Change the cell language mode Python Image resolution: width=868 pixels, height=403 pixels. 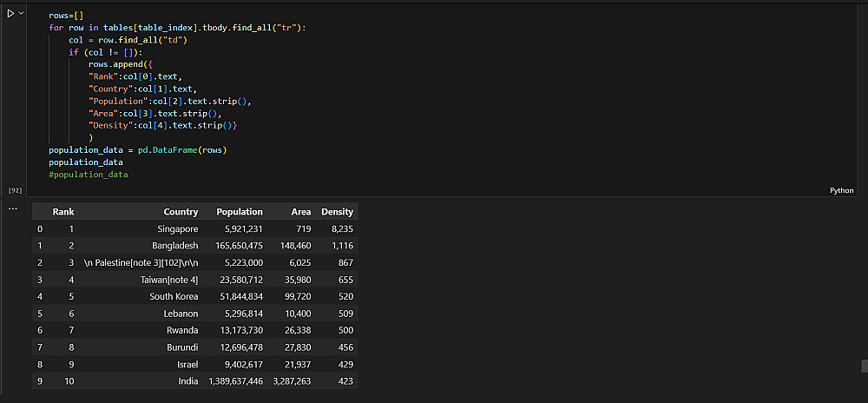pyautogui.click(x=841, y=190)
